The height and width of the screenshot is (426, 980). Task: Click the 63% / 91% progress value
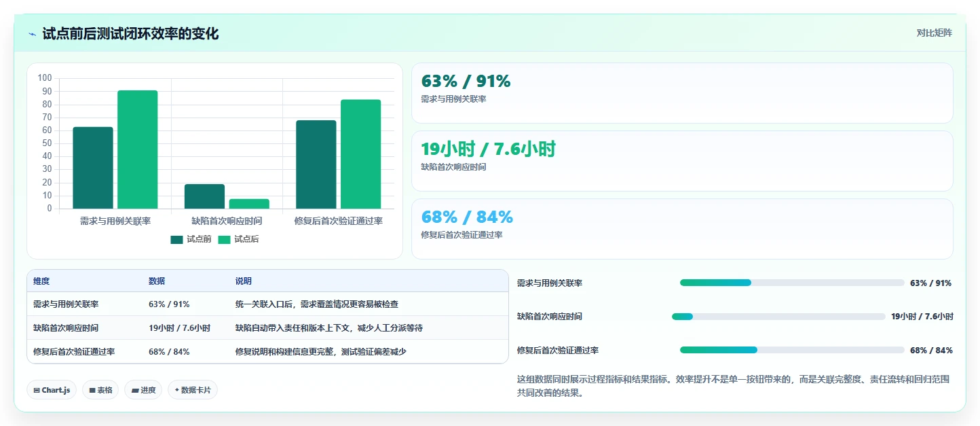(x=931, y=283)
